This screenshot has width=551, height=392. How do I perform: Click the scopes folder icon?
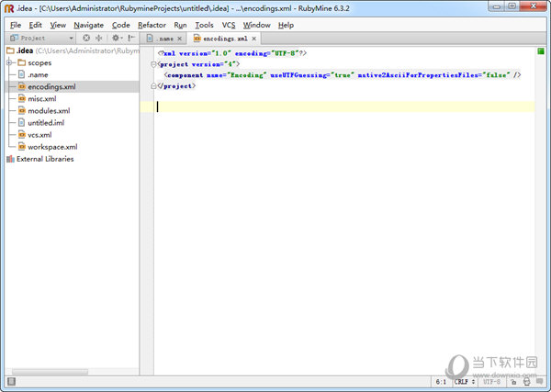[x=22, y=62]
